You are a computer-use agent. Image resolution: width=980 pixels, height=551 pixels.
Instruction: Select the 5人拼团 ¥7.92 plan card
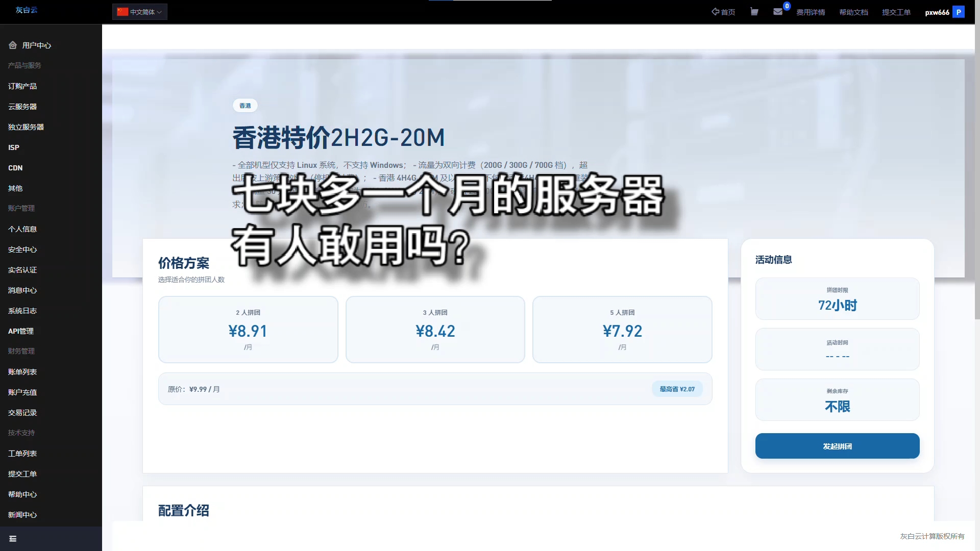pyautogui.click(x=622, y=330)
